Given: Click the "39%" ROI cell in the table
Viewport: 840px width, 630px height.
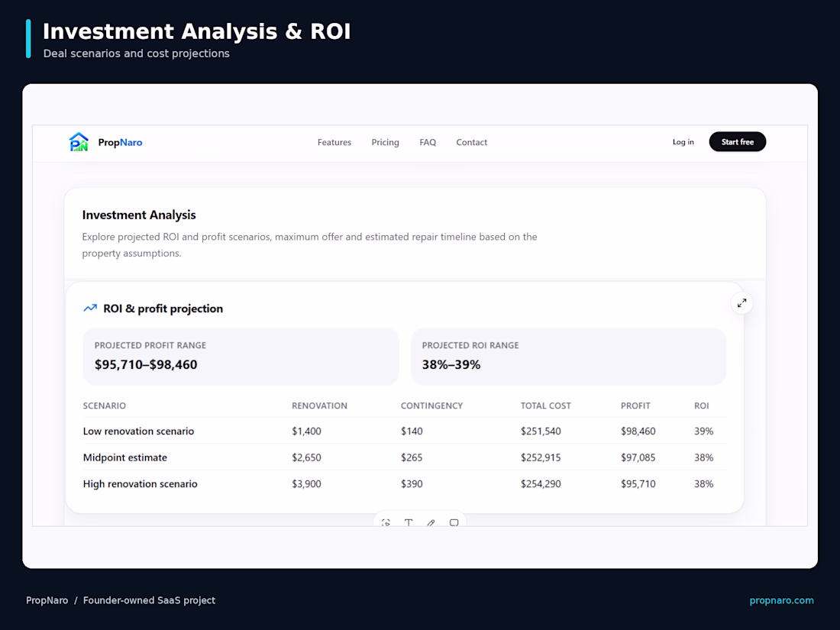Looking at the screenshot, I should click(x=704, y=431).
